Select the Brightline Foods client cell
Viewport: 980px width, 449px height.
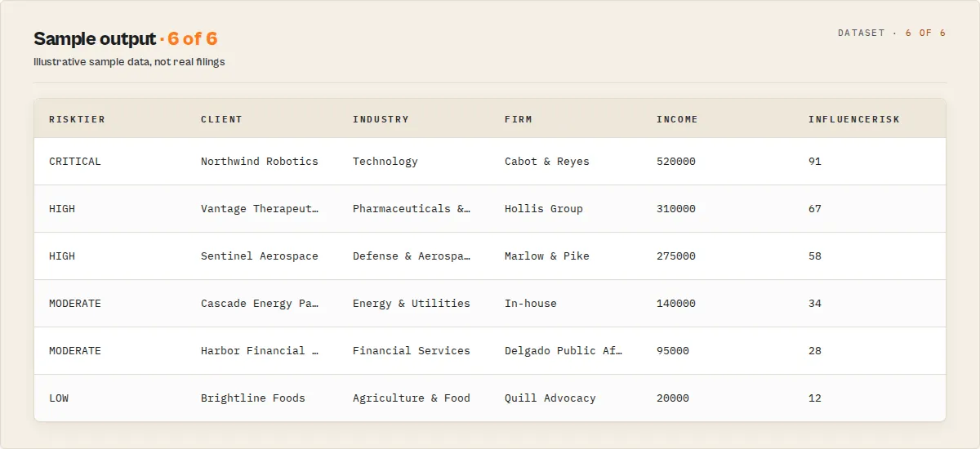pyautogui.click(x=253, y=398)
